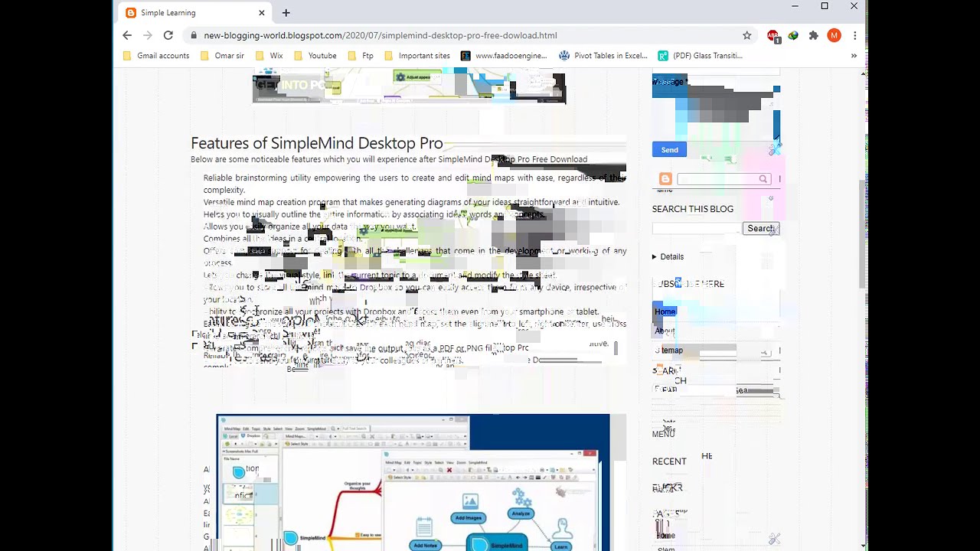The image size is (980, 551).
Task: Click the red ABP extension icon
Action: [x=773, y=36]
